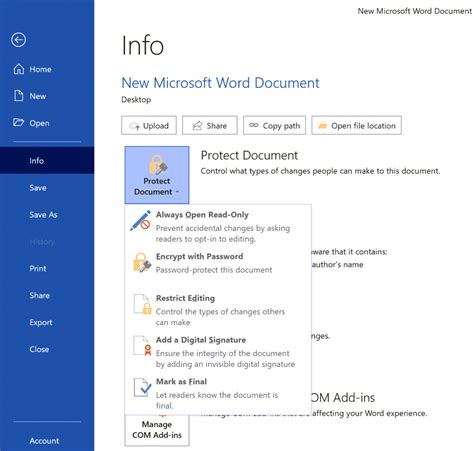Click the 'author's name' text

337,265
